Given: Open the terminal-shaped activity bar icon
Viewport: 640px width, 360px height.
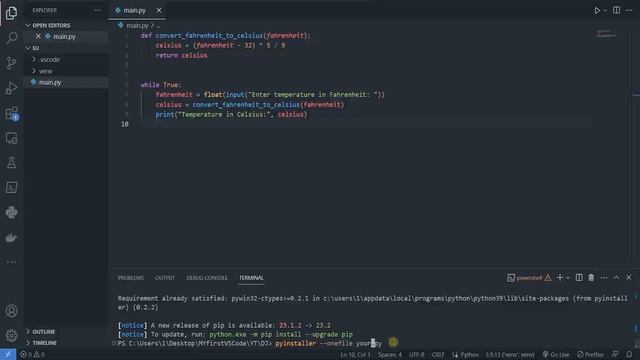Looking at the screenshot, I should 11,187.
